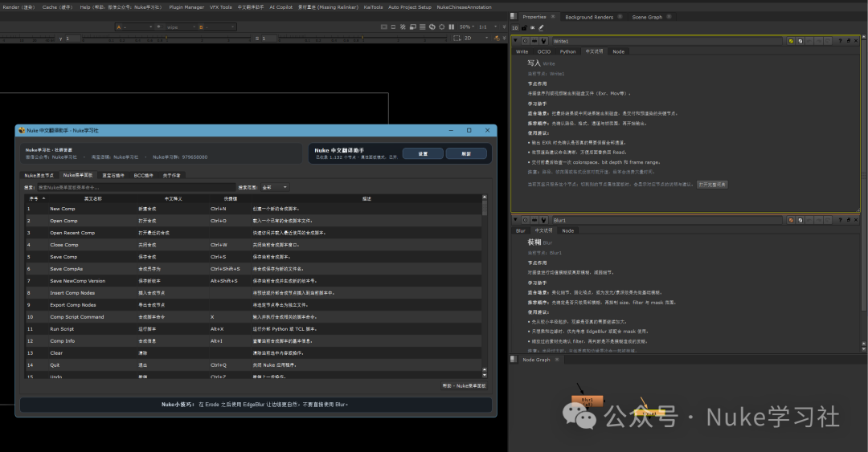The image size is (868, 452).
Task: Collapse the Blur1 properties panel arrow
Action: [515, 220]
